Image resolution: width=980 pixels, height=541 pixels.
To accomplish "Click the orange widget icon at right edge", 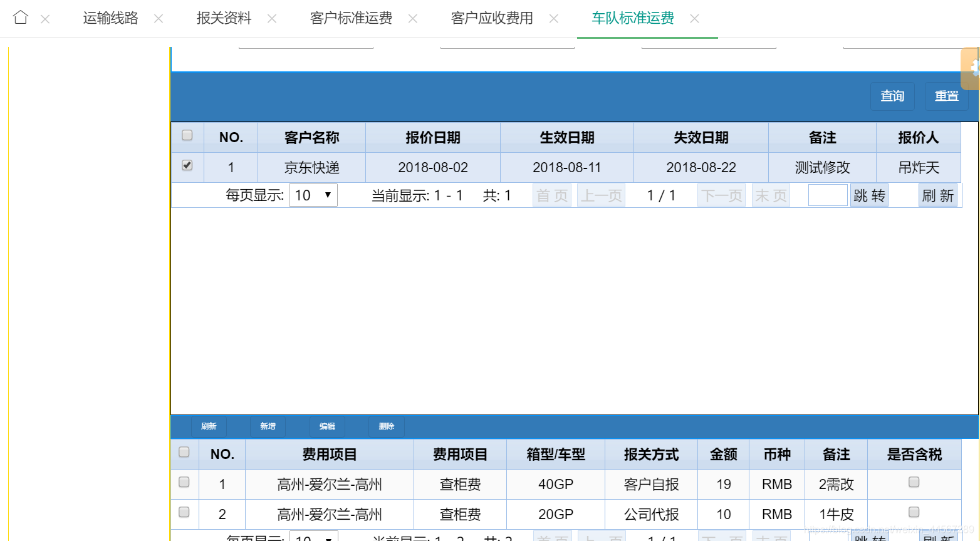I will [x=971, y=69].
